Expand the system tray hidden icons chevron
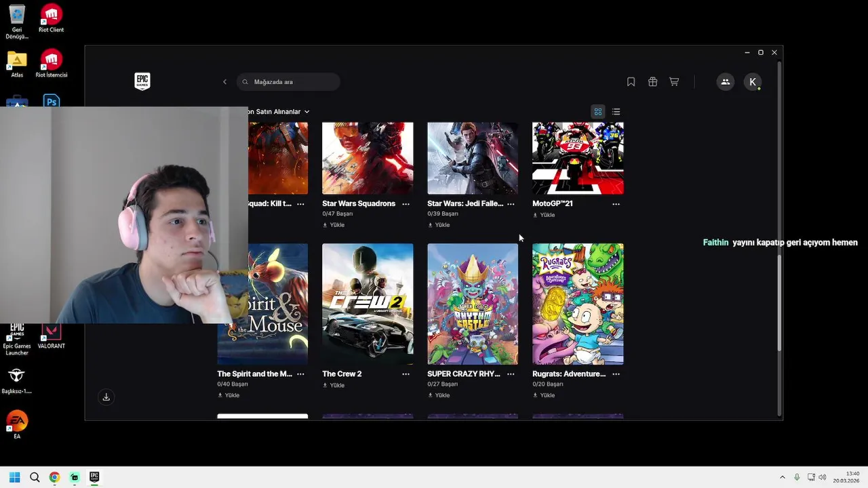This screenshot has width=868, height=488. [782, 477]
